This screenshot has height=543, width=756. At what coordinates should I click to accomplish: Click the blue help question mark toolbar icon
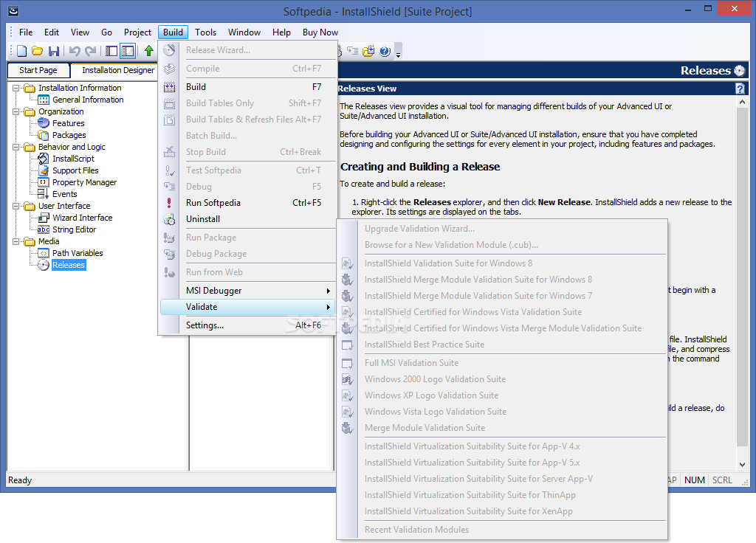(x=385, y=51)
